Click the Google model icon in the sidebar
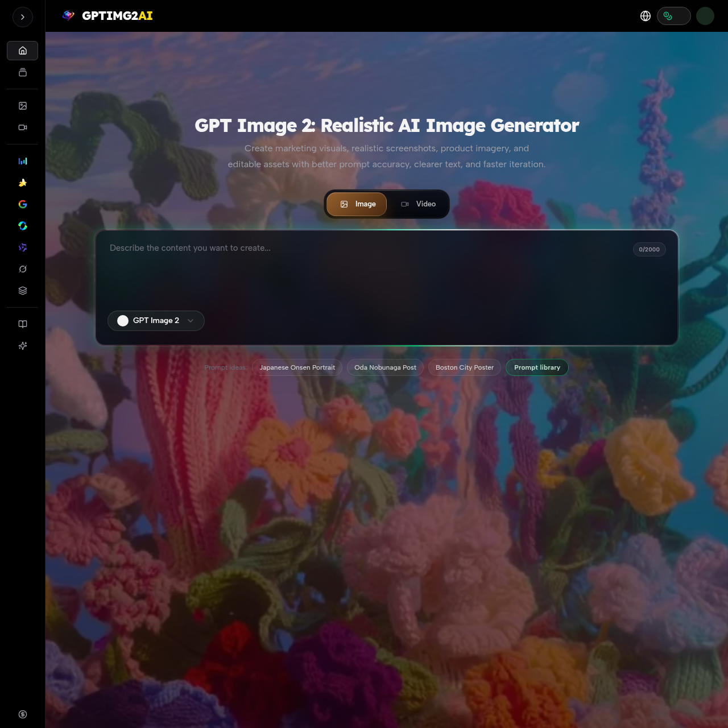The image size is (728, 728). pyautogui.click(x=22, y=204)
